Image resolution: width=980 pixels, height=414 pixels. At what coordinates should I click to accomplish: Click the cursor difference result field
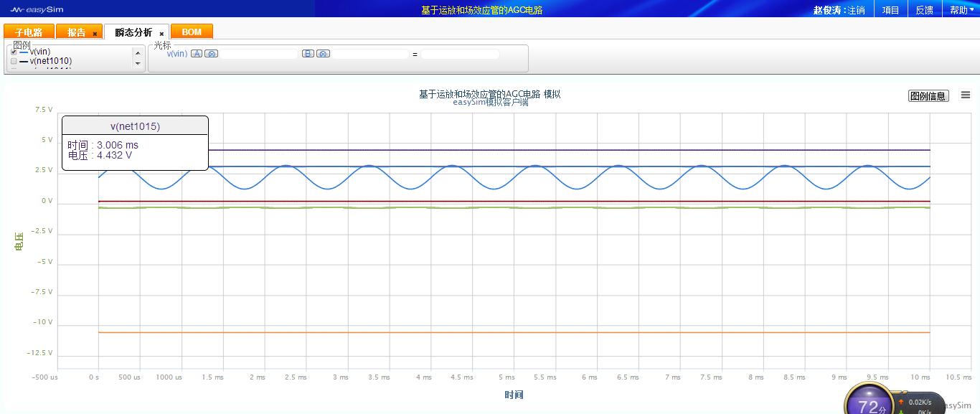click(460, 55)
